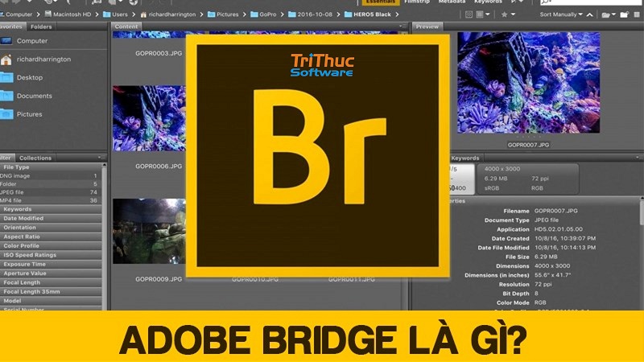Viewport: 644px width, 362px height.
Task: Open thumbnail options dropdown arrow
Action: click(x=488, y=14)
